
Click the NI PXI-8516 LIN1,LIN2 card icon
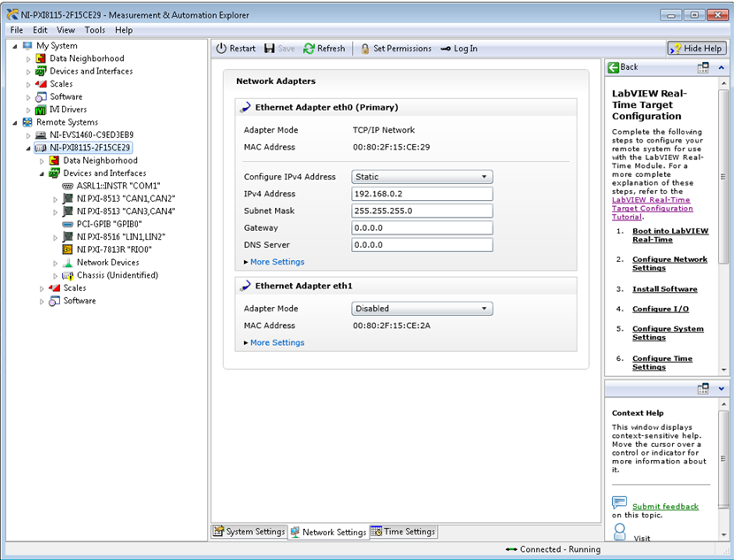[68, 237]
